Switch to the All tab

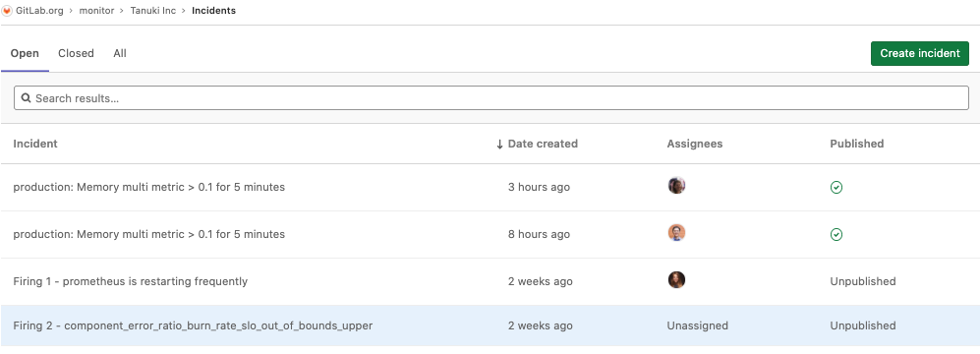point(120,54)
